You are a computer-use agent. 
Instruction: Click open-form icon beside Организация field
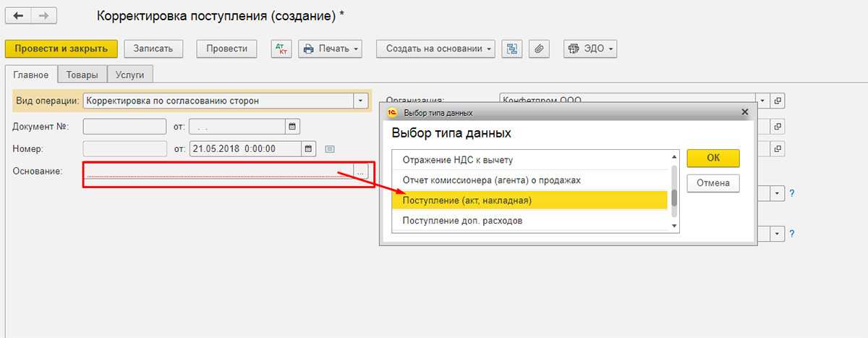778,101
